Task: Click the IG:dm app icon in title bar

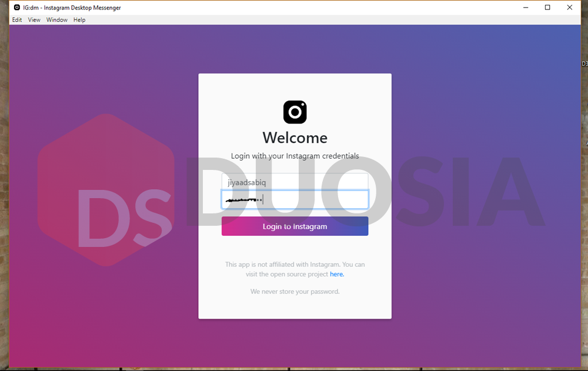Action: tap(17, 8)
